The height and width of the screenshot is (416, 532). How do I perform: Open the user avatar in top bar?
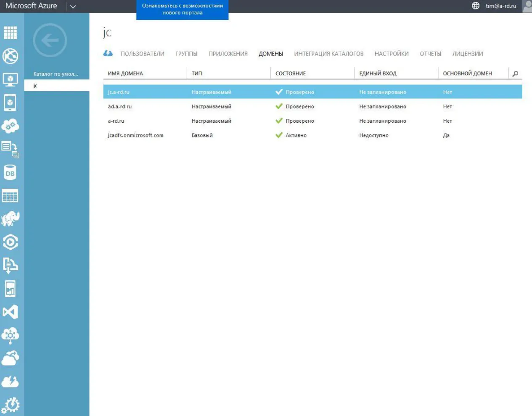point(527,6)
